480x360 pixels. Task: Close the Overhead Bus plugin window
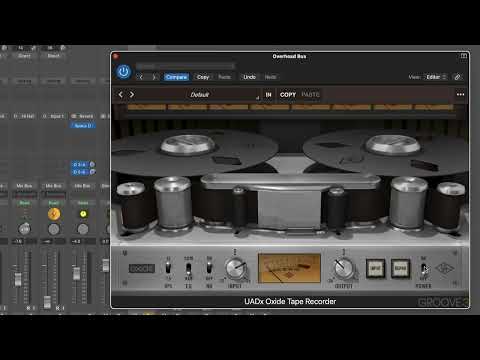116,56
